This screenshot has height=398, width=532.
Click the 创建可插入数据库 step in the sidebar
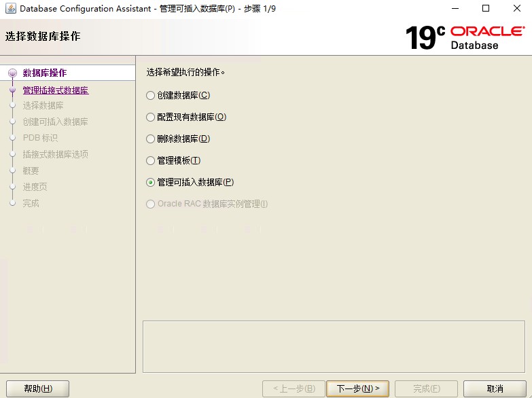(55, 122)
